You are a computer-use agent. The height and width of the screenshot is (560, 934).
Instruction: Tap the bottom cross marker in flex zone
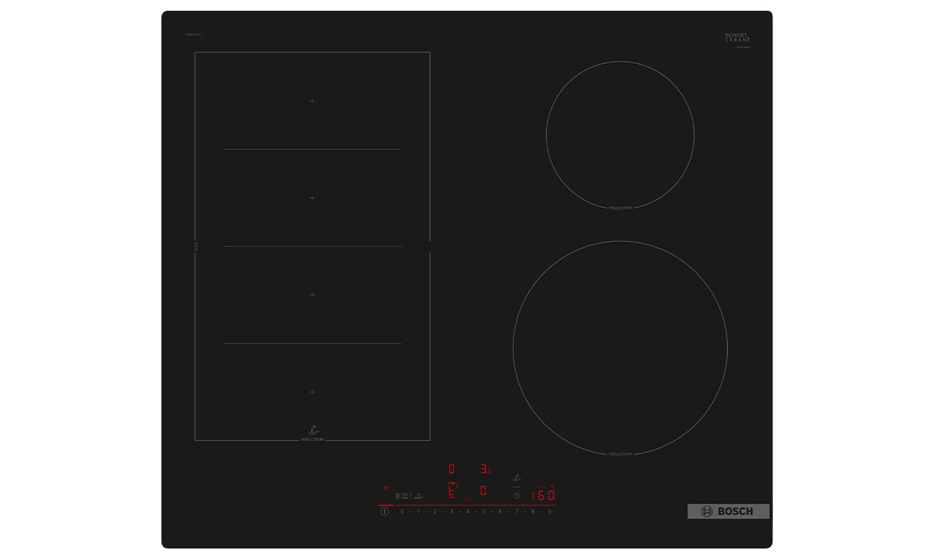313,392
